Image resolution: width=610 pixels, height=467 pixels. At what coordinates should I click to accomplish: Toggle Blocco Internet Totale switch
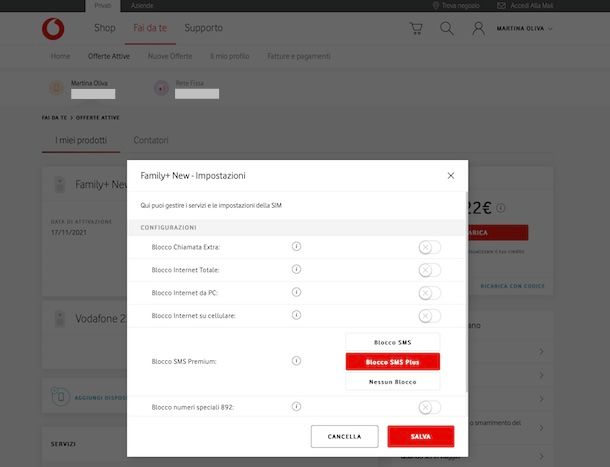(x=429, y=270)
